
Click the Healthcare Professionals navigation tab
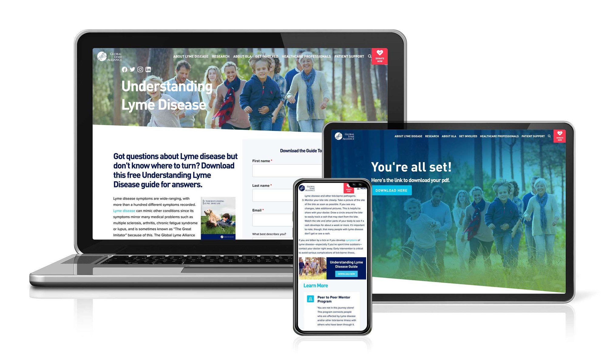point(306,57)
